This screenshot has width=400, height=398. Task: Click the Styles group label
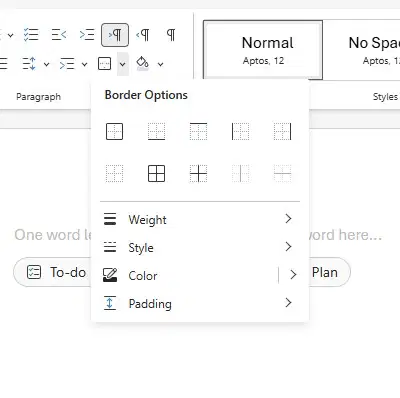pyautogui.click(x=385, y=97)
